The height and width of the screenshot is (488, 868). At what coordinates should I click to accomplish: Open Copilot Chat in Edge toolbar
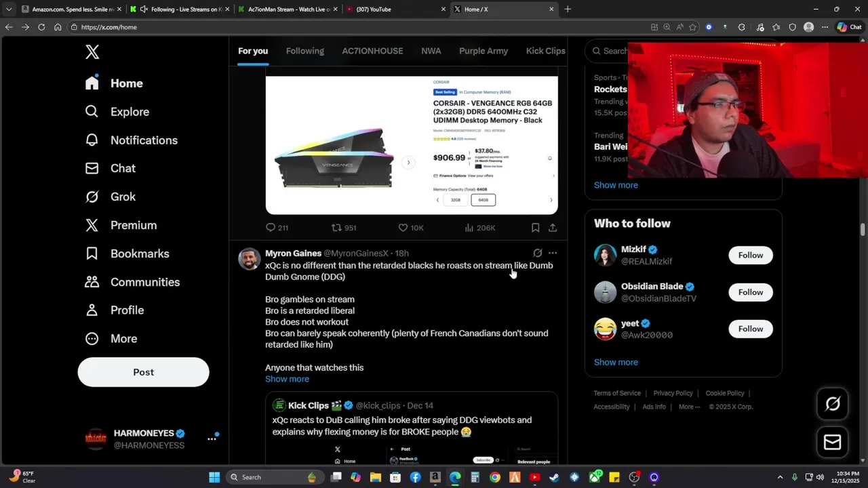pyautogui.click(x=850, y=27)
